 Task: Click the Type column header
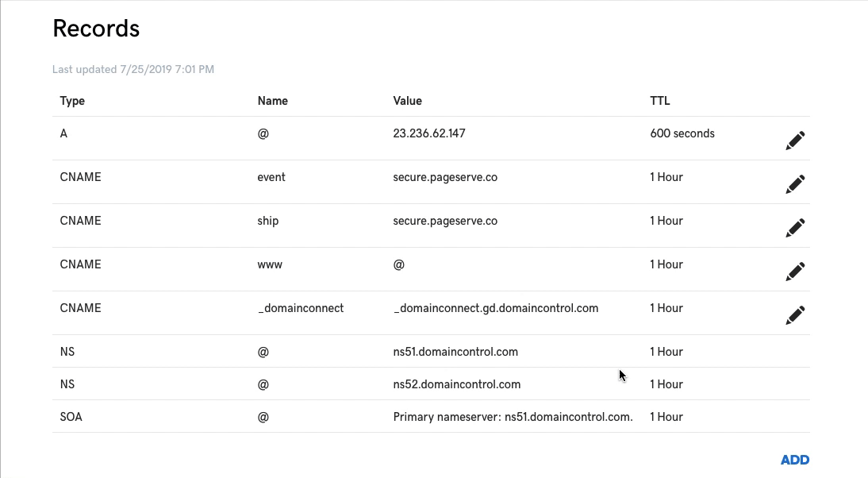[72, 101]
